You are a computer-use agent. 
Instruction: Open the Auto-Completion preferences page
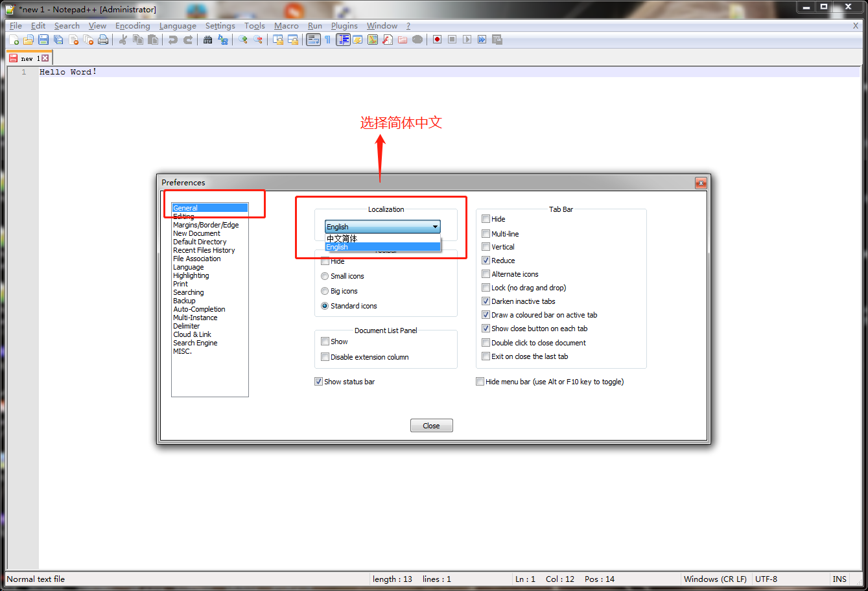199,309
